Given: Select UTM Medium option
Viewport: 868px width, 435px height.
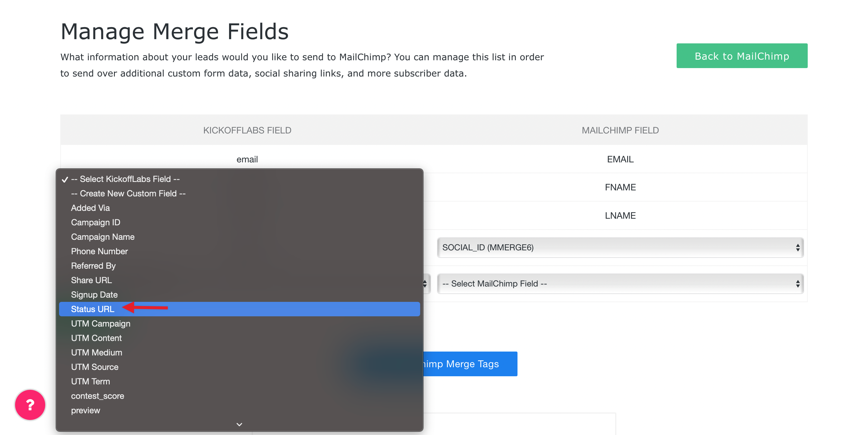Looking at the screenshot, I should click(239, 352).
